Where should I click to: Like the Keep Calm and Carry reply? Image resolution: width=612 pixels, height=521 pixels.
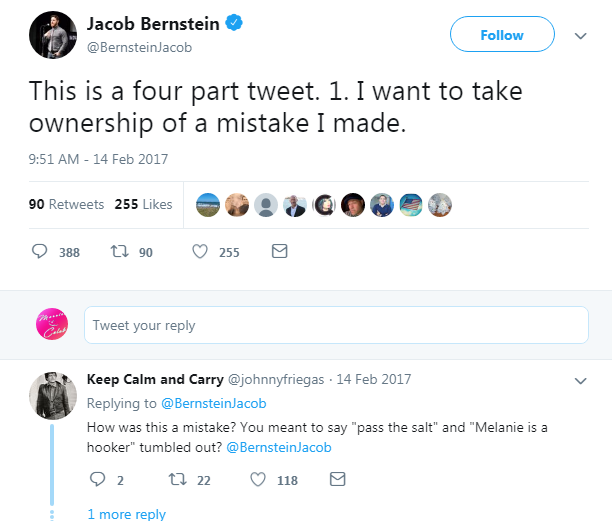(257, 480)
